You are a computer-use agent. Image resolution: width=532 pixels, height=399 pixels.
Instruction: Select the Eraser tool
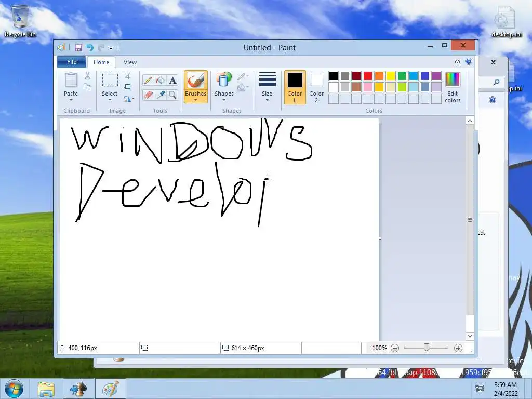click(148, 95)
